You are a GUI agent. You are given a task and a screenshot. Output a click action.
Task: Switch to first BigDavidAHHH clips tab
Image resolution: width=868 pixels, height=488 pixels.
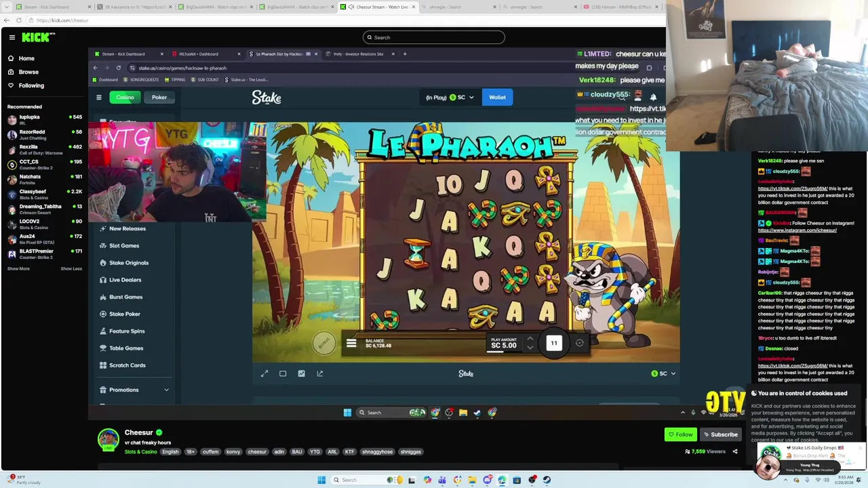coord(216,7)
